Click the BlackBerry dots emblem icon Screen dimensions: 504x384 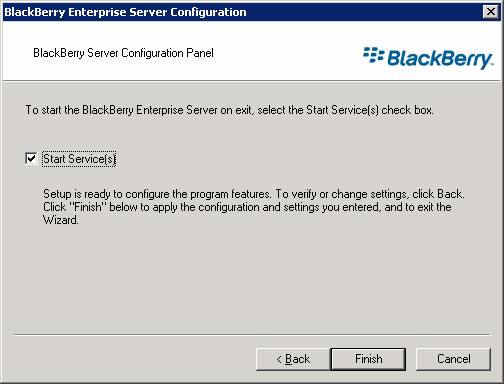pyautogui.click(x=373, y=55)
